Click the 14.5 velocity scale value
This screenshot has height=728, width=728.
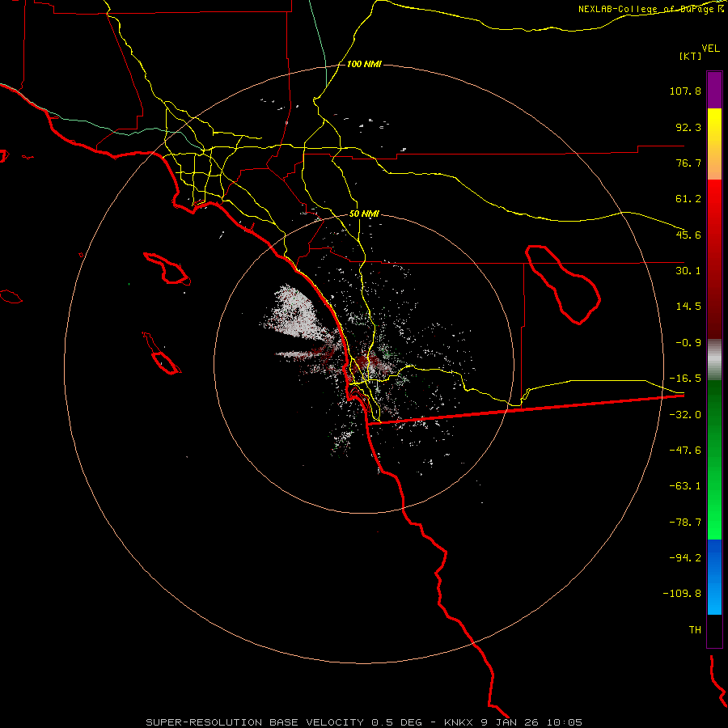pos(688,307)
